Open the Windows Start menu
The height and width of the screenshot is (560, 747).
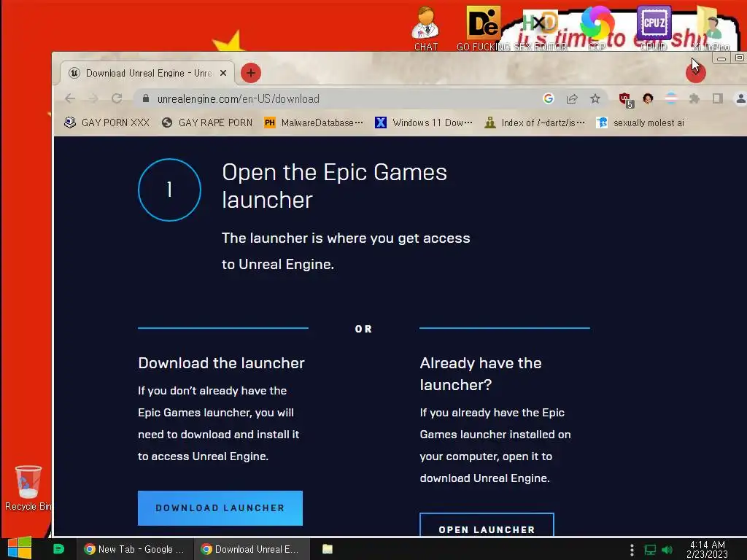pos(20,548)
